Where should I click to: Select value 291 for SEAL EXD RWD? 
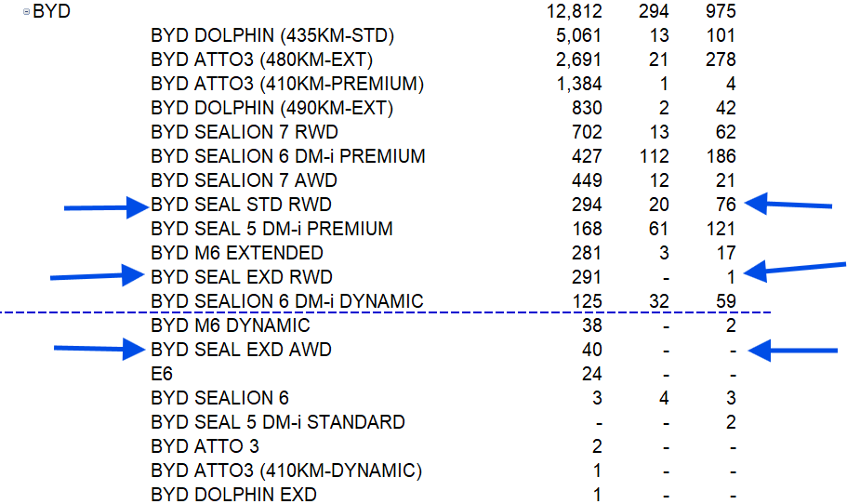pos(587,277)
